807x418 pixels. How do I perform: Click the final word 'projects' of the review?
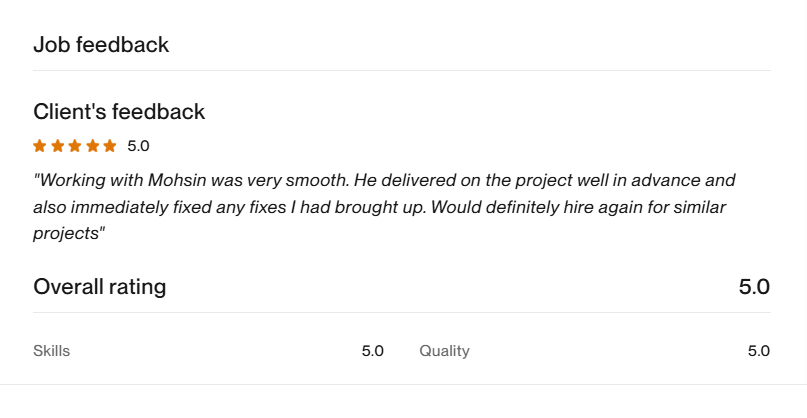click(66, 233)
